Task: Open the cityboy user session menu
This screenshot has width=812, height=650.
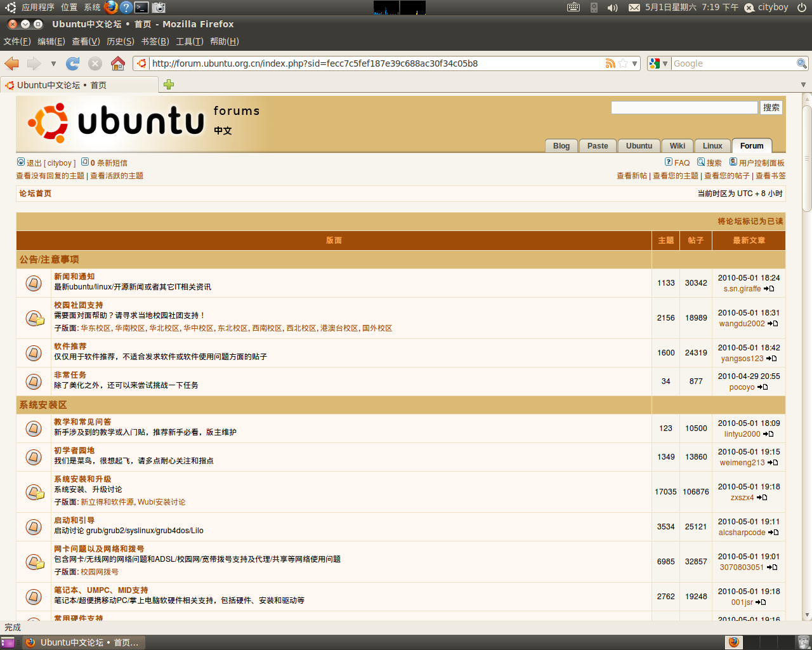Action: click(x=766, y=8)
